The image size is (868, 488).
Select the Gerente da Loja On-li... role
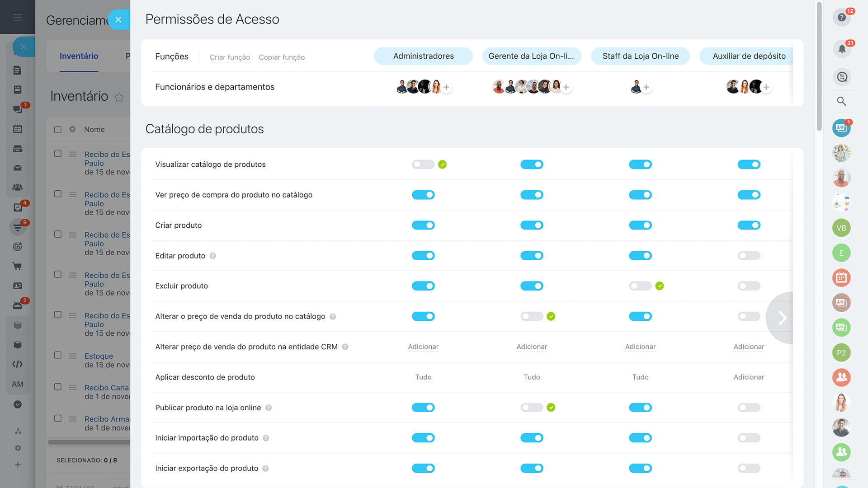click(x=531, y=56)
